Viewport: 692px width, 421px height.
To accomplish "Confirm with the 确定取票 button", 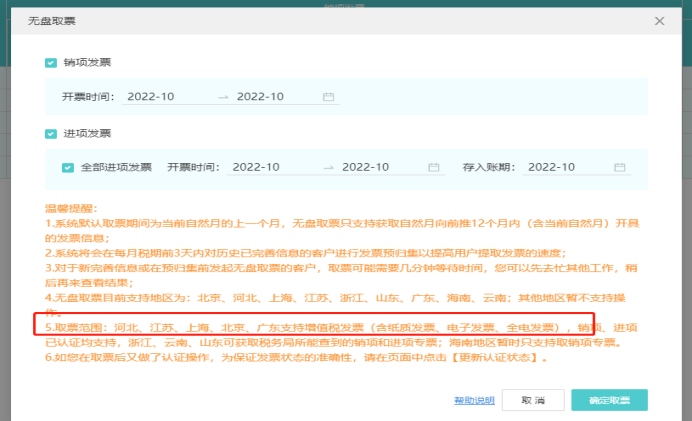I will click(x=609, y=400).
